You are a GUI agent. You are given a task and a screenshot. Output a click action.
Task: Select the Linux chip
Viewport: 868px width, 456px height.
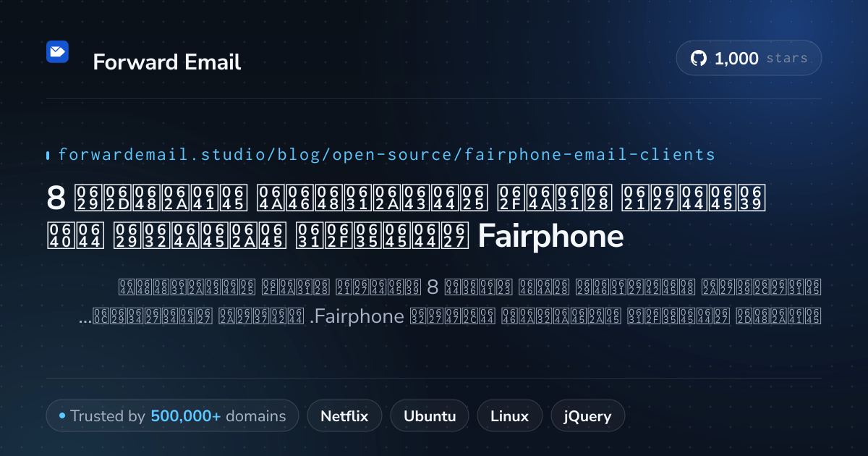tap(509, 416)
